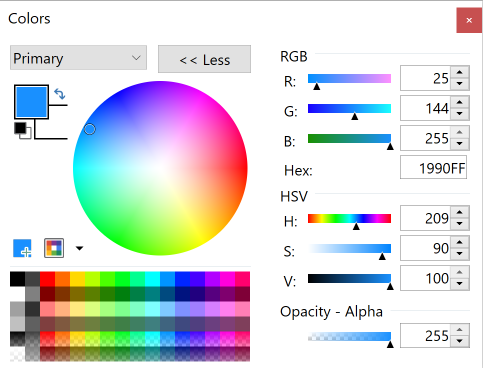Click the R red value slider
483x368 pixels.
tap(349, 79)
